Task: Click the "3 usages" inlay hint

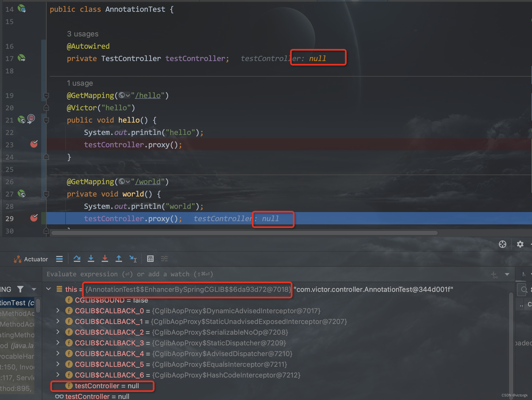Action: click(83, 34)
